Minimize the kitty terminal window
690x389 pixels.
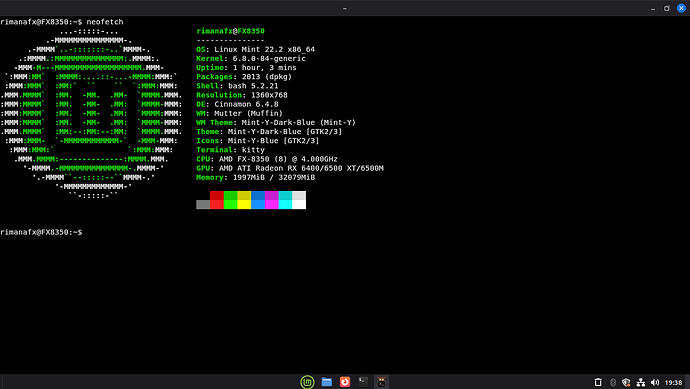653,8
